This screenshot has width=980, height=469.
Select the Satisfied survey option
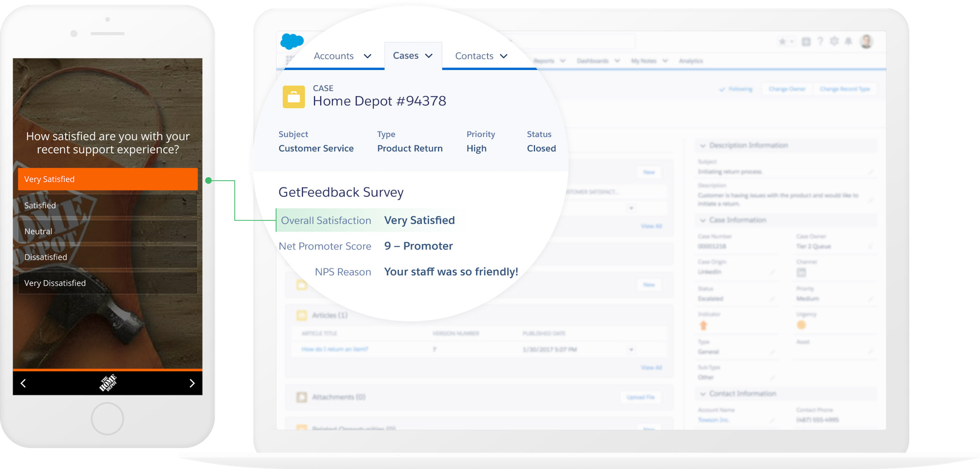(x=108, y=205)
